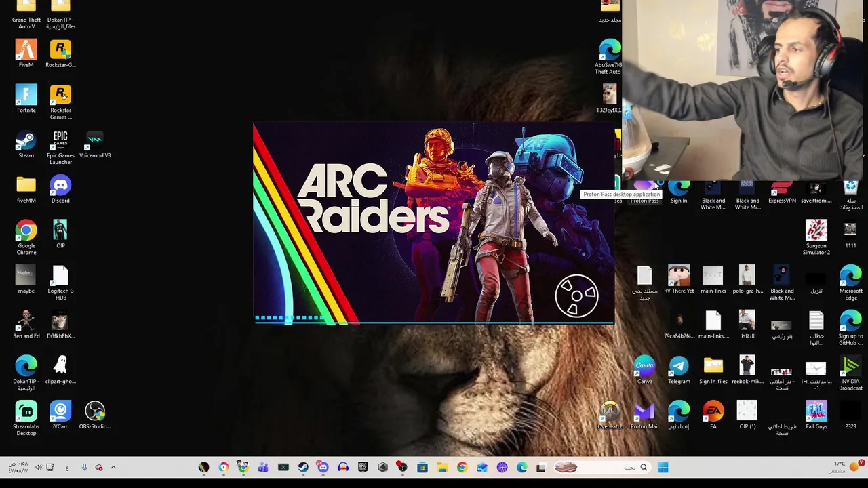The width and height of the screenshot is (868, 488).
Task: Select the Surgeon Simulator 2 icon
Action: tap(816, 238)
